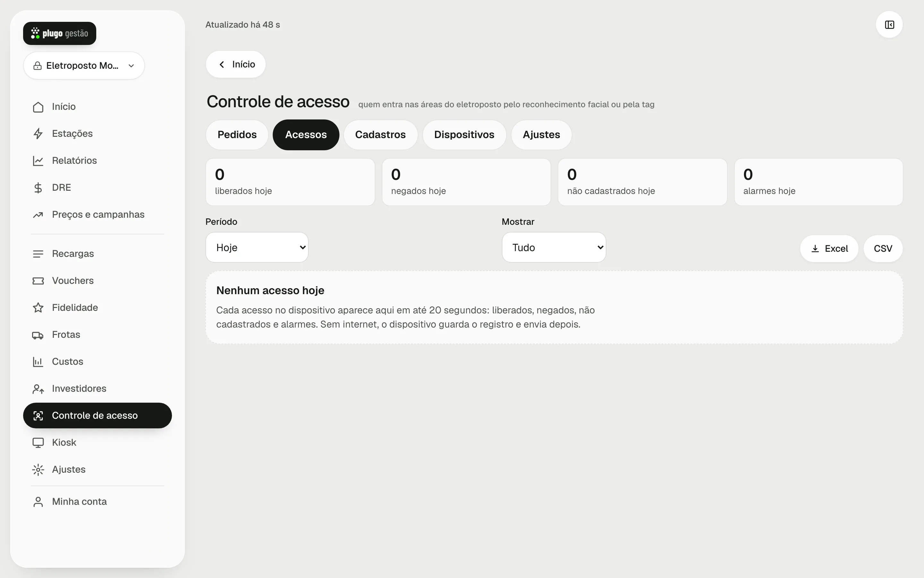
Task: Click the Vouchers ticket icon
Action: (38, 281)
